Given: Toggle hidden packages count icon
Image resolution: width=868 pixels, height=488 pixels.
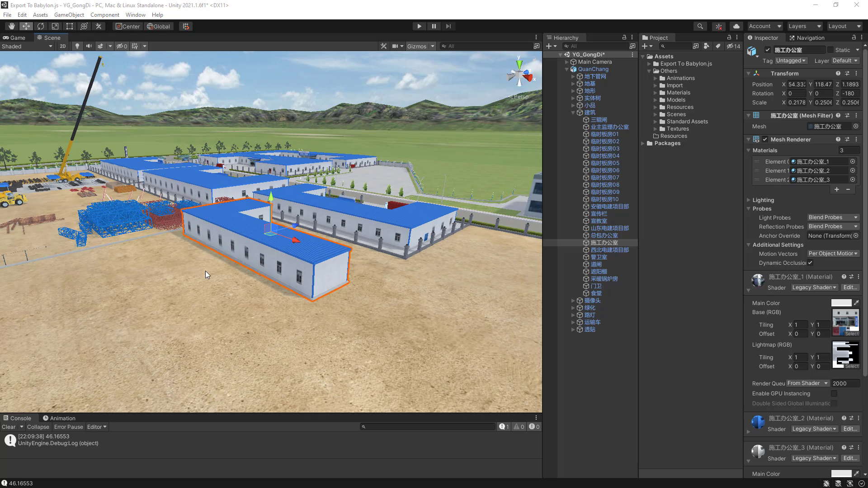Looking at the screenshot, I should (x=733, y=46).
